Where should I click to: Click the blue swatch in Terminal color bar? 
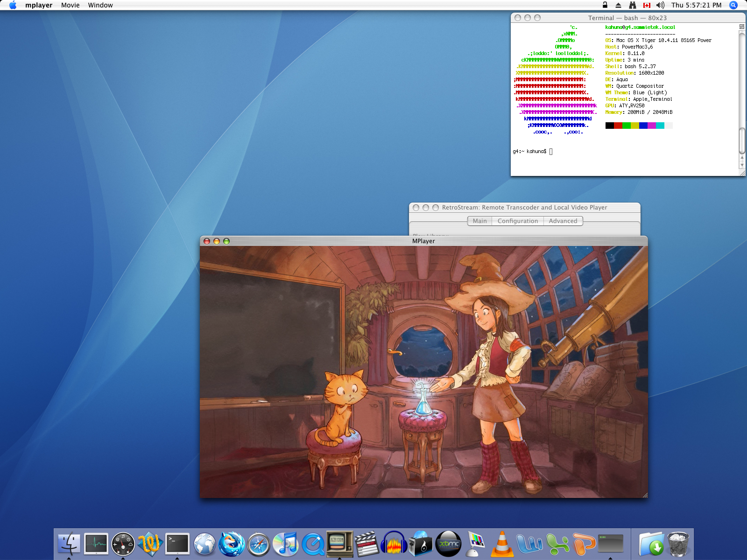tap(643, 126)
